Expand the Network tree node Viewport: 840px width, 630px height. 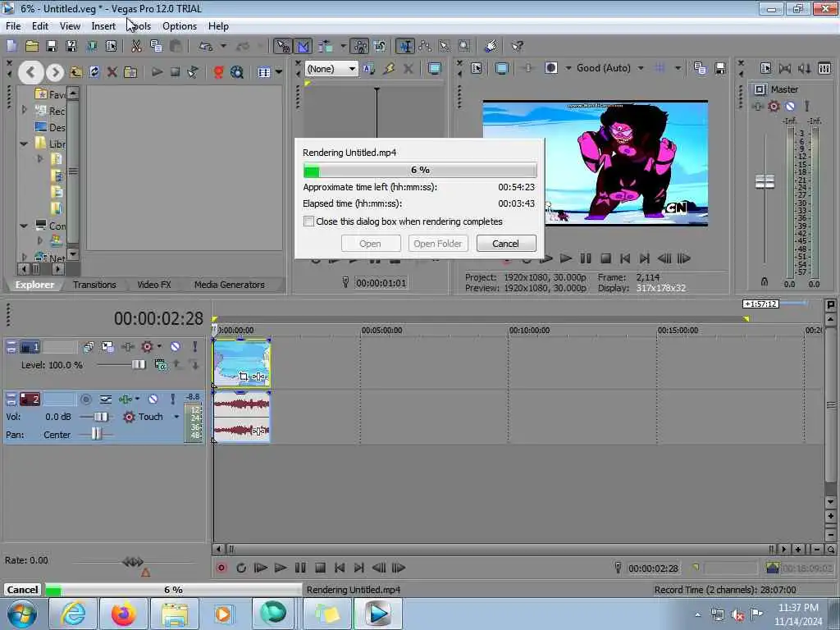point(24,257)
